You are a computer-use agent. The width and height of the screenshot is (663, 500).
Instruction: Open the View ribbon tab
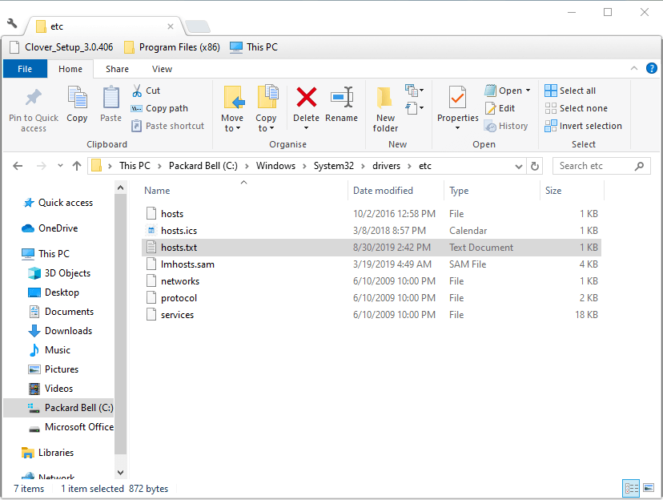tap(161, 69)
